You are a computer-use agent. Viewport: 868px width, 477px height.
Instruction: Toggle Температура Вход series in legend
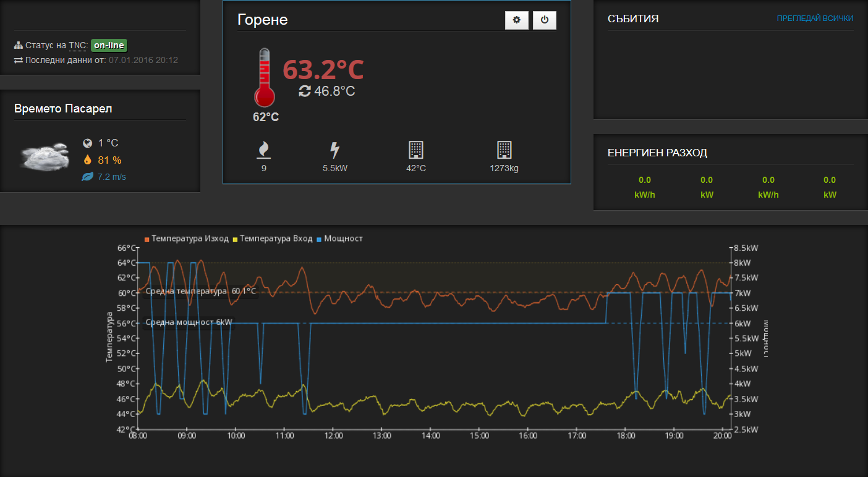point(274,238)
